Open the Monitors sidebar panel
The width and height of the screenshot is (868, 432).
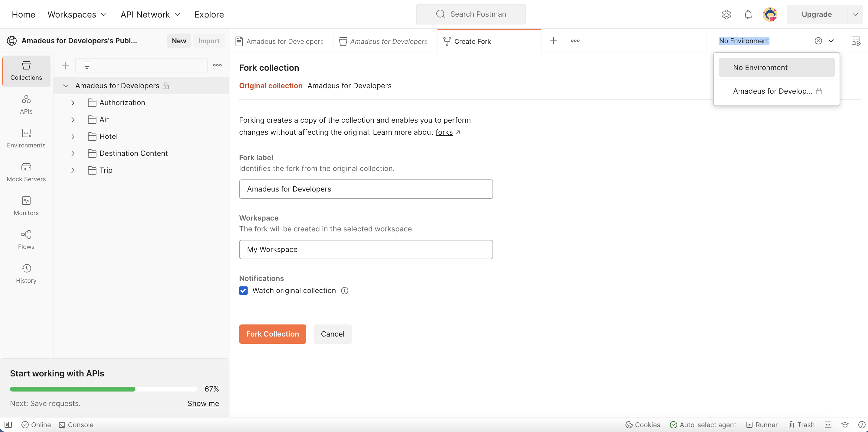click(x=26, y=206)
